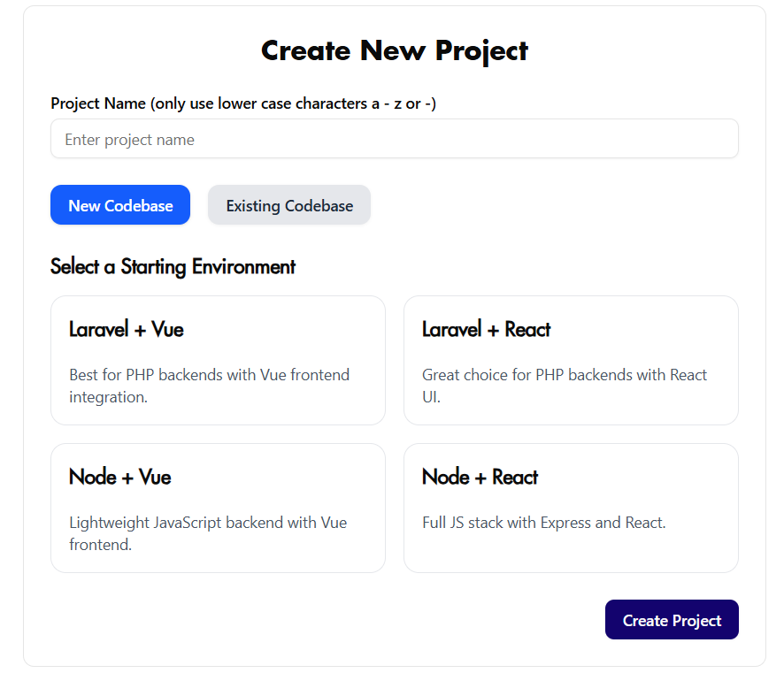
Task: Pick the Node + Vue environment card
Action: (218, 509)
